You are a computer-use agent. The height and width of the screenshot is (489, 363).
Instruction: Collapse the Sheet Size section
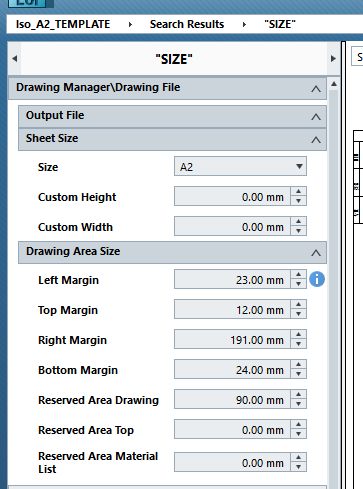coord(316,140)
